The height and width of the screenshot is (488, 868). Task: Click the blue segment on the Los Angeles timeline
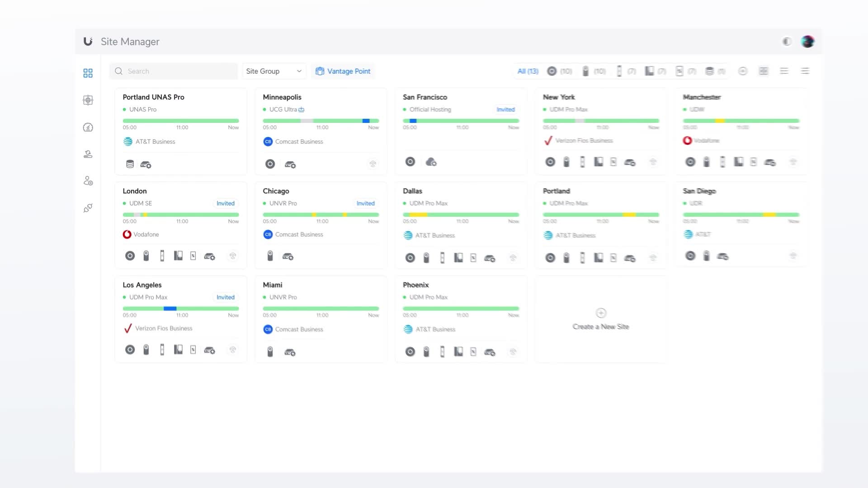pos(170,309)
